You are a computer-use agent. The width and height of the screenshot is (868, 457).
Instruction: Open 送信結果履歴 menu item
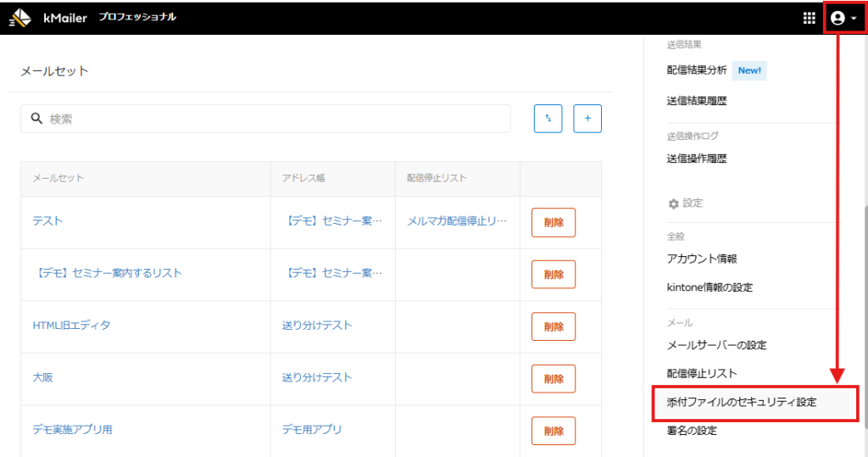pyautogui.click(x=697, y=101)
